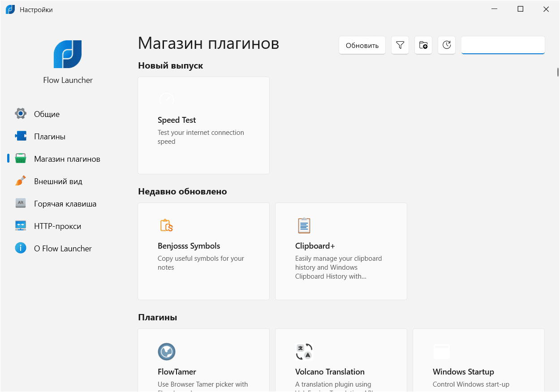Image resolution: width=560 pixels, height=392 pixels.
Task: Click the check plugin updates clock icon
Action: click(447, 45)
